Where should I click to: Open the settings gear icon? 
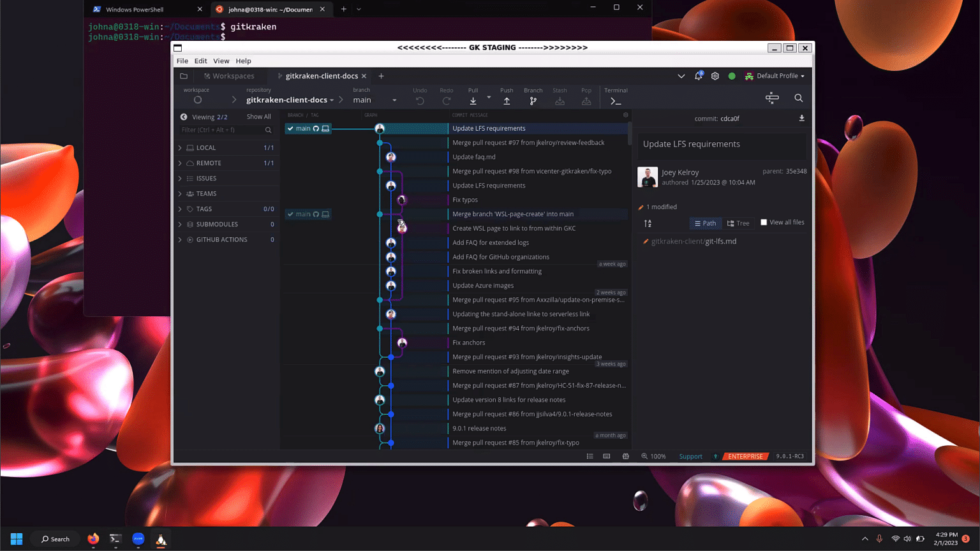(715, 75)
